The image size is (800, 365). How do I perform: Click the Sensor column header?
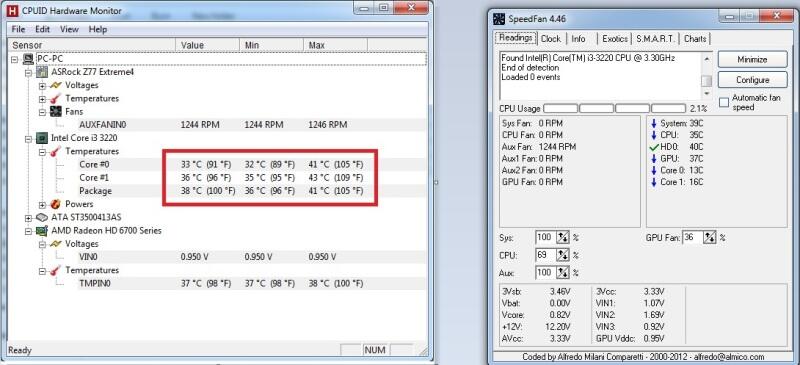click(92, 45)
